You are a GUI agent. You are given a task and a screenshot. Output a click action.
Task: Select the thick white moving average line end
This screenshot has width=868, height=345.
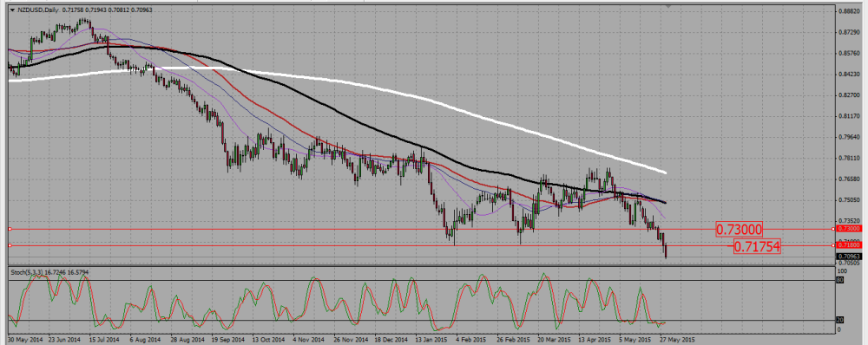[666, 173]
